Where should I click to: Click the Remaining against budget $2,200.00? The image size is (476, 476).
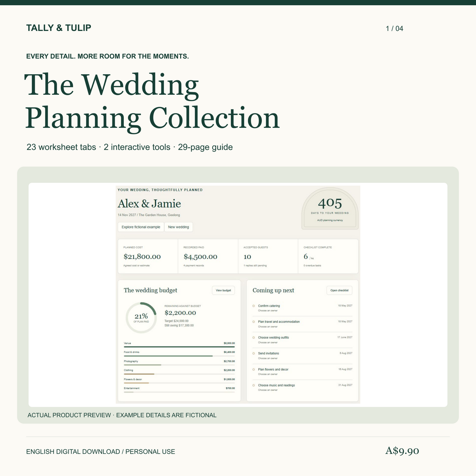[x=180, y=313]
